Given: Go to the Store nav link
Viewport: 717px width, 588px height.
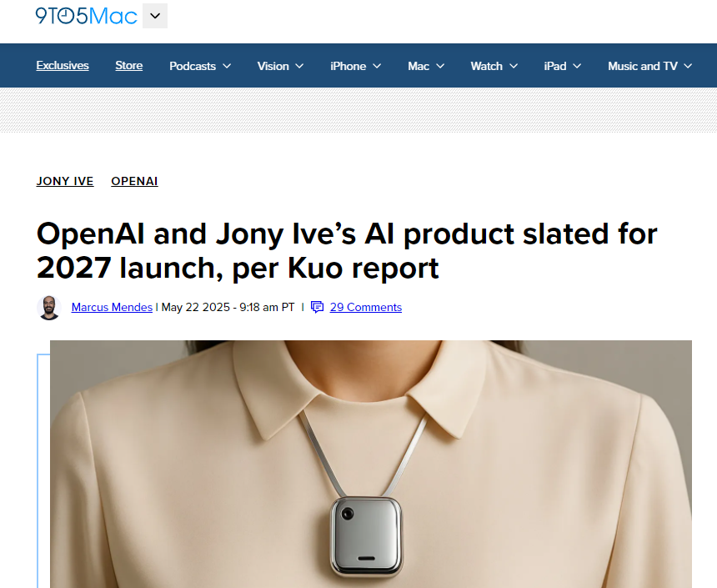Looking at the screenshot, I should pos(129,66).
